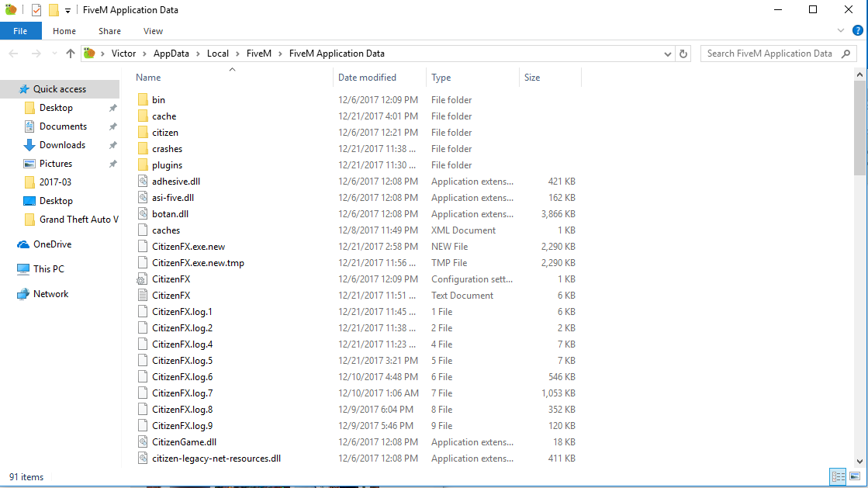The image size is (868, 488).
Task: Select the asi-five.dll file icon
Action: click(x=143, y=198)
